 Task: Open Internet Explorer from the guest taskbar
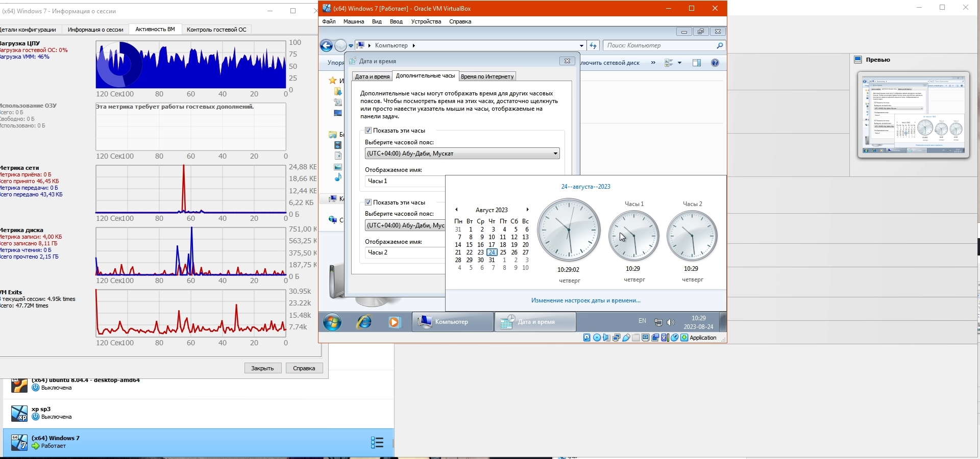pyautogui.click(x=364, y=322)
